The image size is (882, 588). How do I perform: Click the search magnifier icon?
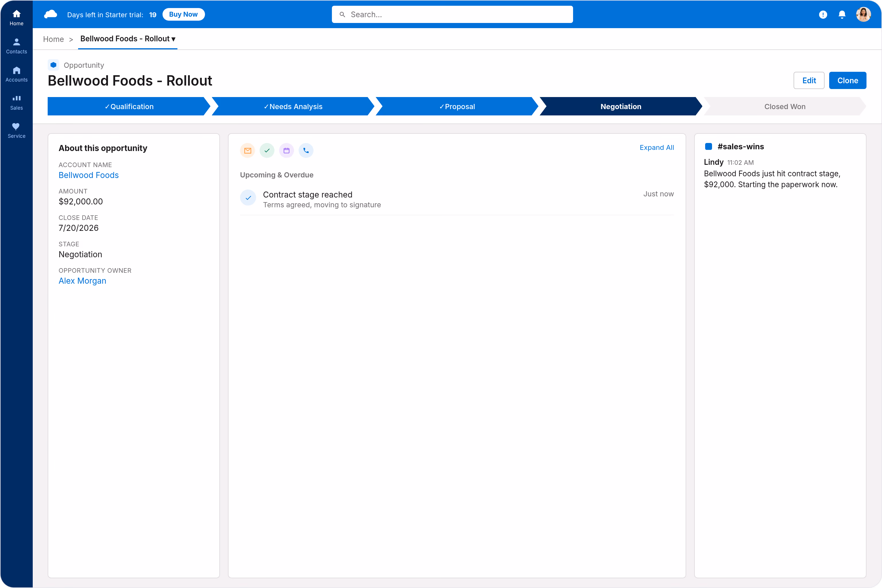(x=342, y=14)
